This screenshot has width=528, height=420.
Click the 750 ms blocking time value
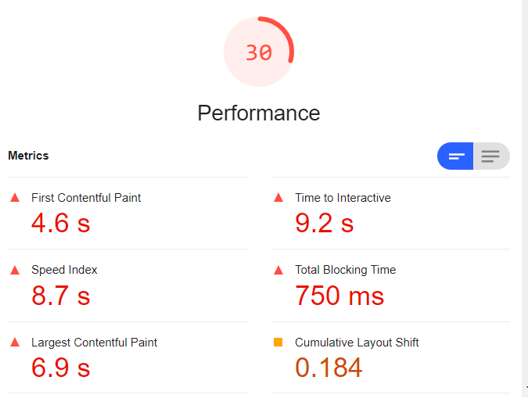pos(339,296)
